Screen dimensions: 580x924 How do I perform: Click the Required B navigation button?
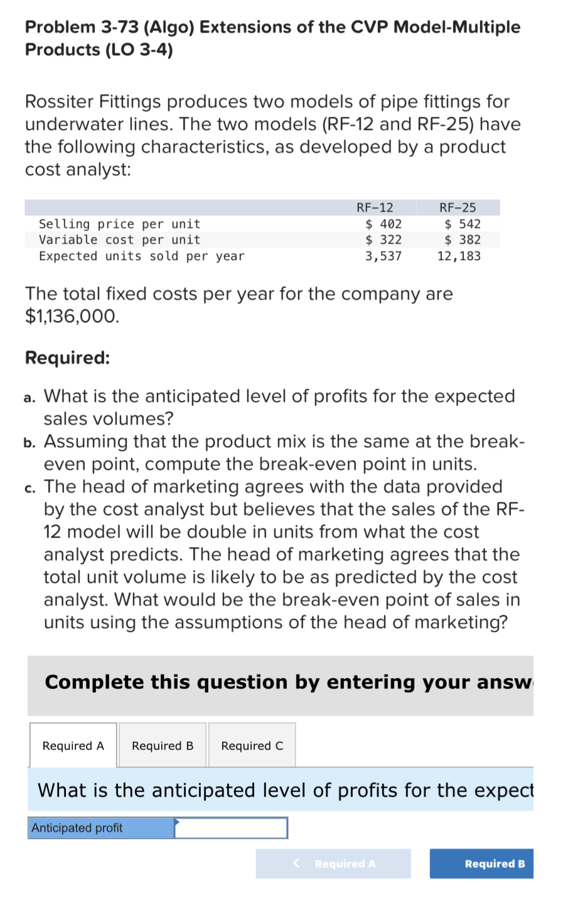click(x=481, y=863)
